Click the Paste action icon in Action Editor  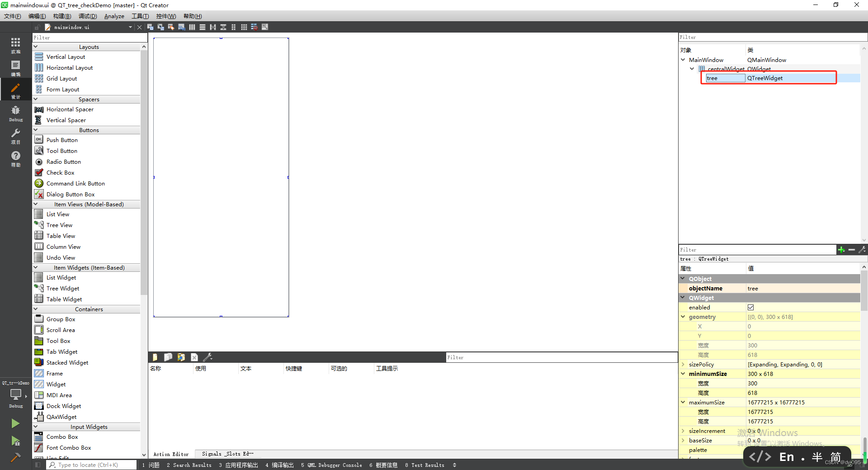(181, 357)
